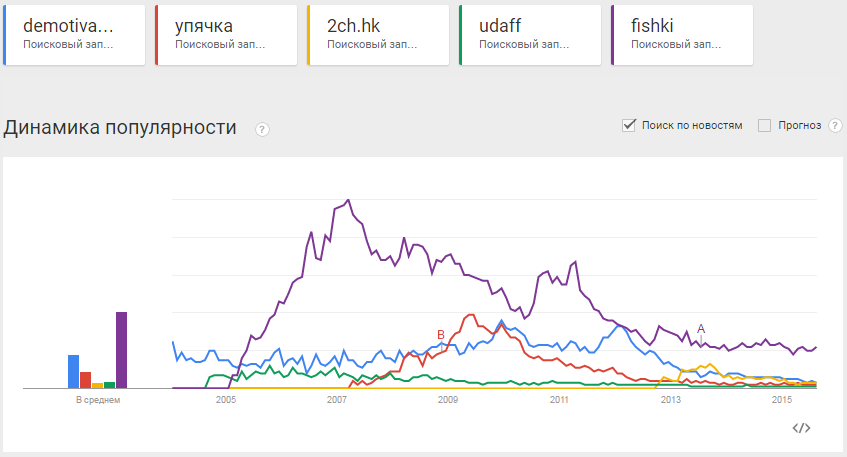Screen dimensions: 847x457
Task: Click the В среднем label
Action: [98, 400]
